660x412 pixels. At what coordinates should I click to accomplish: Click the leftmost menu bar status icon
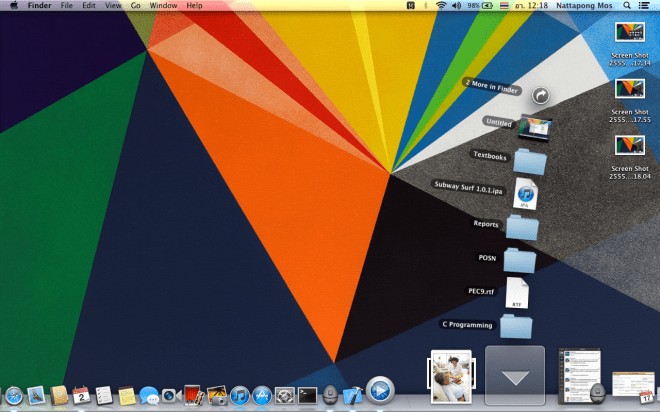click(x=411, y=5)
